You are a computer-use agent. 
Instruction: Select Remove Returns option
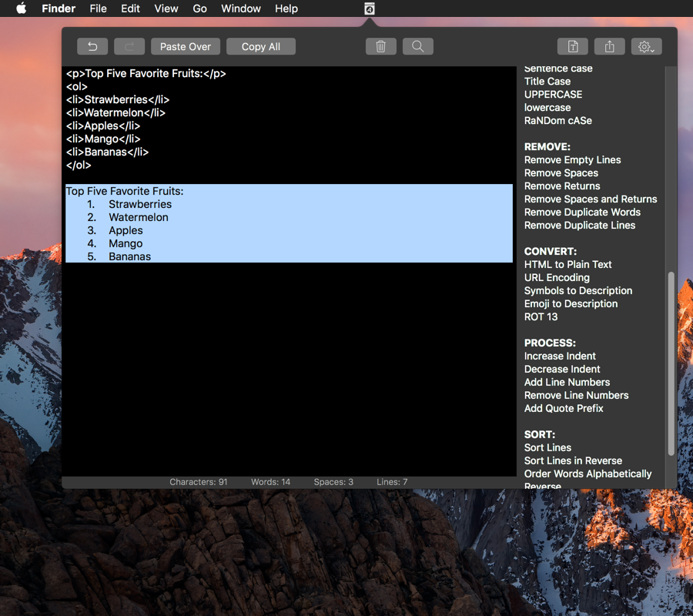coord(562,186)
